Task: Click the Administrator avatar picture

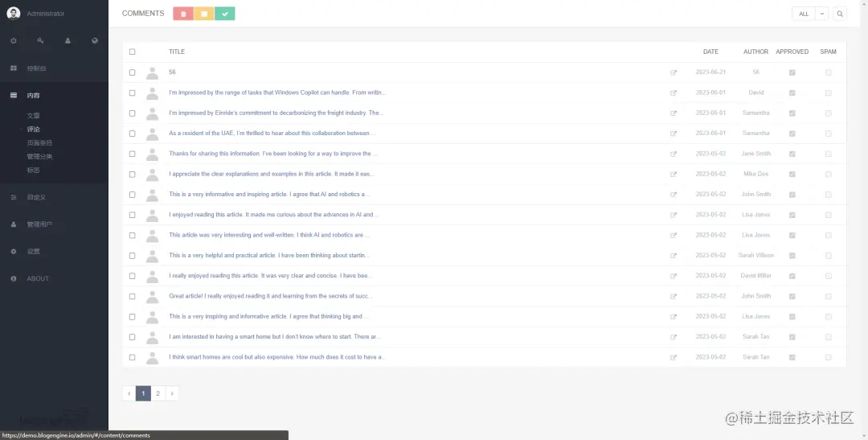Action: [14, 14]
